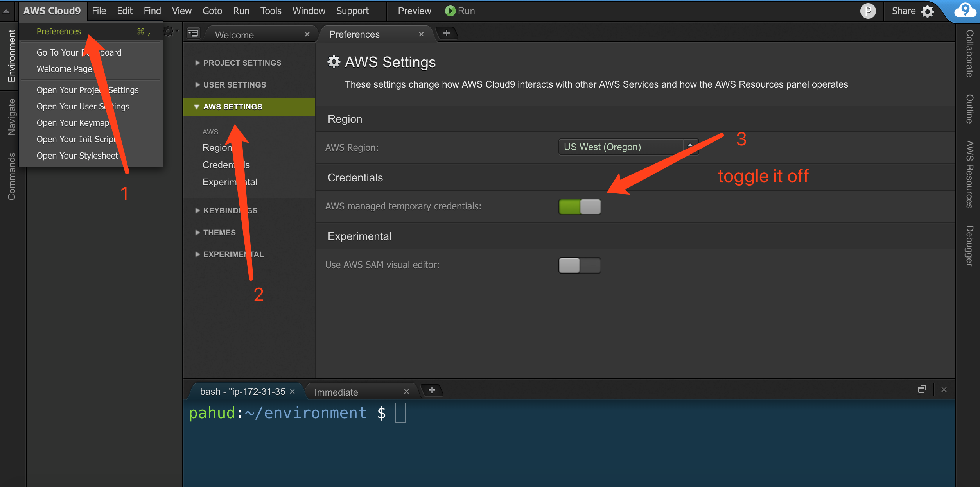
Task: Expand the Themes section
Action: click(219, 233)
